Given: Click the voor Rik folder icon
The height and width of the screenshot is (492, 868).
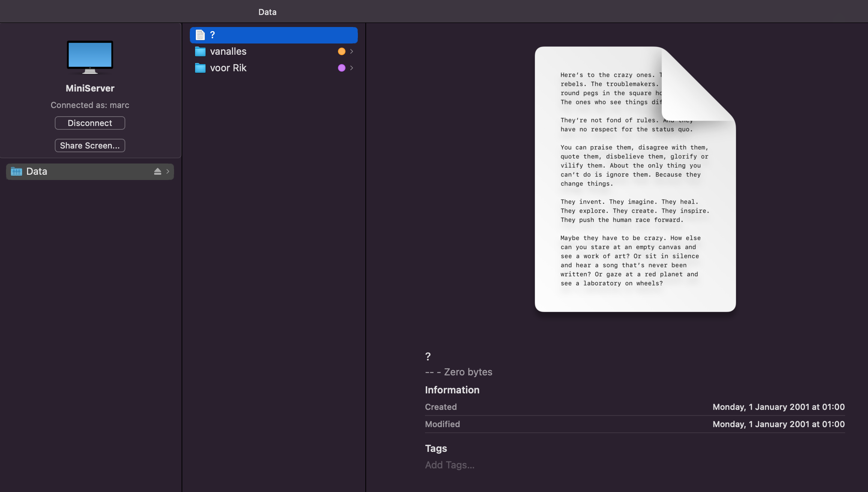Looking at the screenshot, I should (x=200, y=68).
